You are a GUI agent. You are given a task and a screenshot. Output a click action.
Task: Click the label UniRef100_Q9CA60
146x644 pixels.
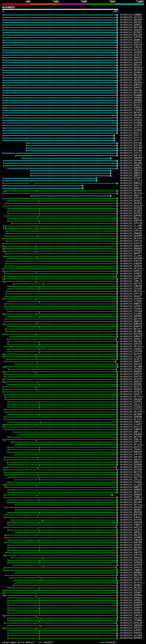point(131,161)
